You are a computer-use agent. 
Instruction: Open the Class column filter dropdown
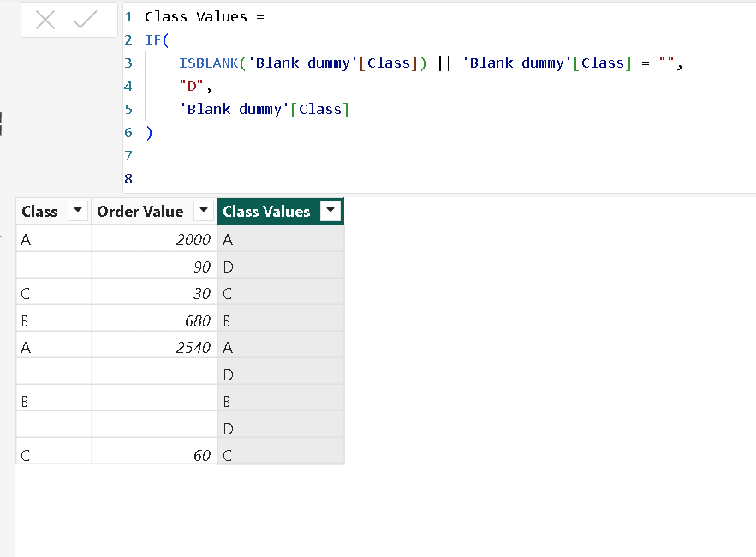pyautogui.click(x=78, y=211)
